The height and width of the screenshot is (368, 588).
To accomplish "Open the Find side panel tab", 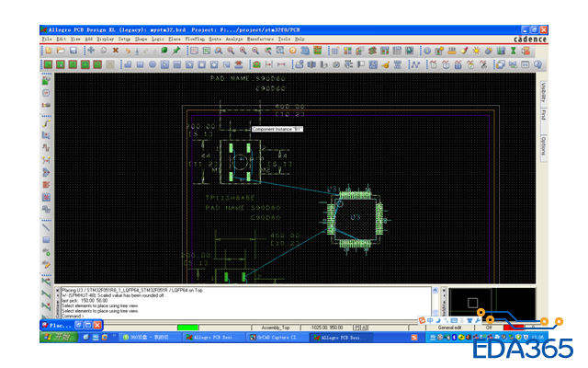I will (544, 116).
